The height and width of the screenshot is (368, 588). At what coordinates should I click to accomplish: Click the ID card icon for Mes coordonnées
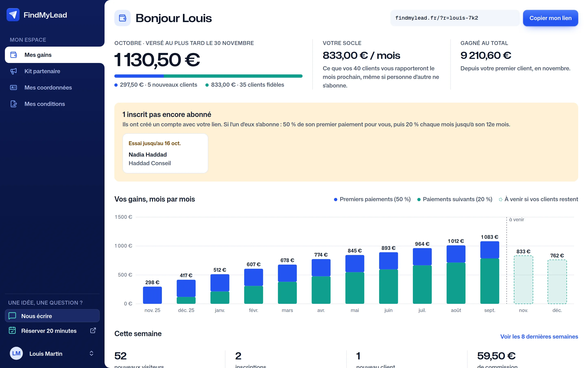pos(14,87)
